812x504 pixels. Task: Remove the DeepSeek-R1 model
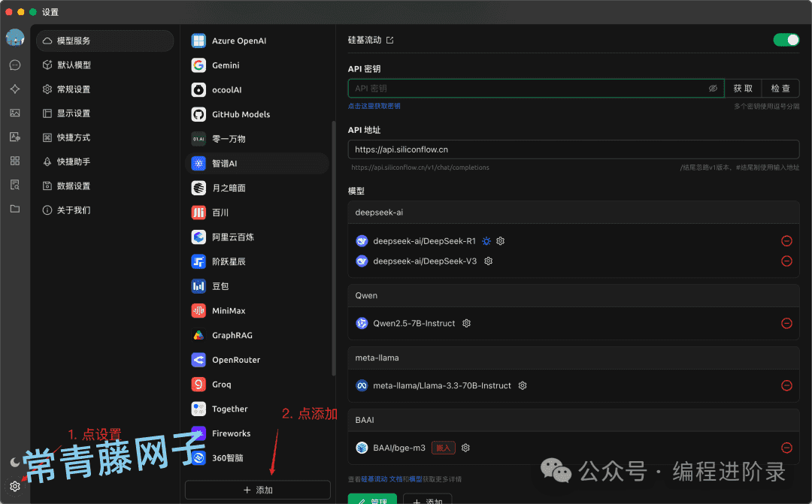coord(786,241)
